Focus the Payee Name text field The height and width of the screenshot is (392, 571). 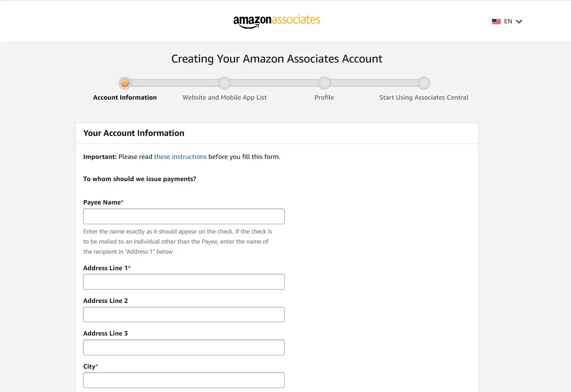pos(184,217)
